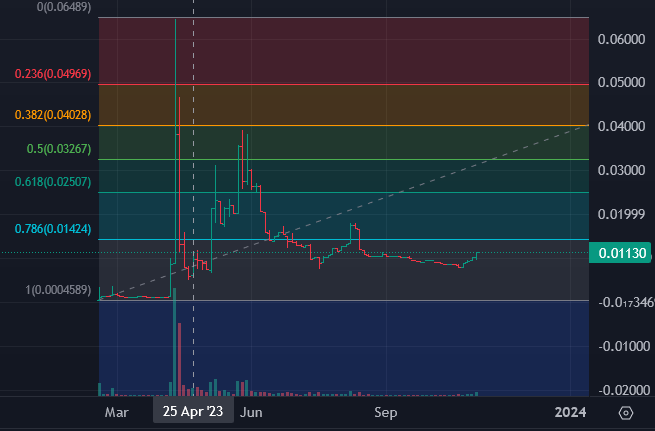Select the 0.786(0.01424) Fibonacci level label
Screen dimensions: 655x431
coord(53,229)
